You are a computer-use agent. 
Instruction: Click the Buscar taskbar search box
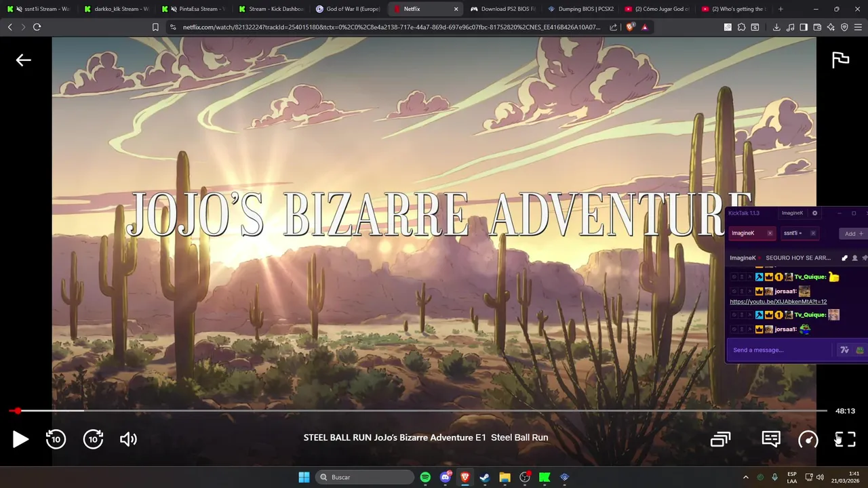tap(366, 477)
